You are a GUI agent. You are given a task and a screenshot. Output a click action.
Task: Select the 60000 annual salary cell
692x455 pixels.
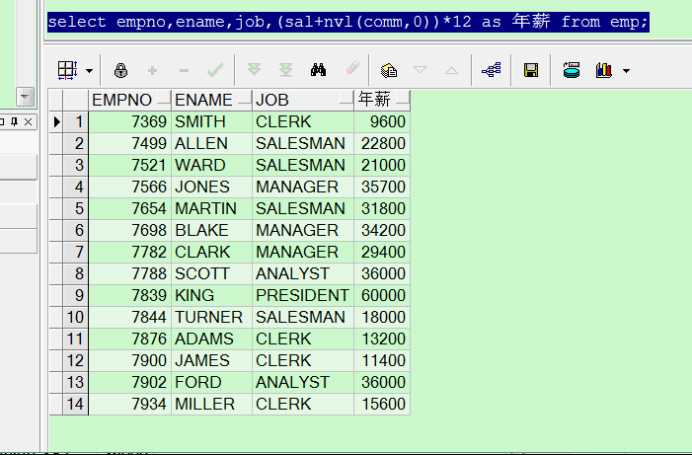click(382, 295)
